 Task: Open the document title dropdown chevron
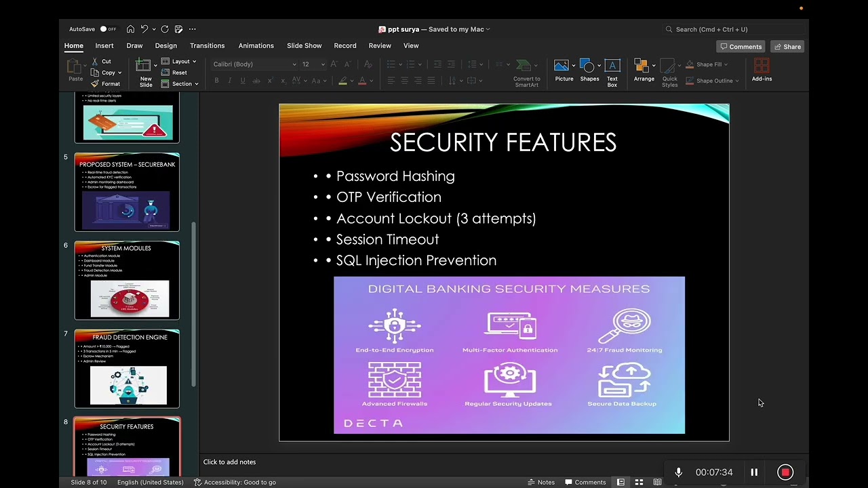488,29
